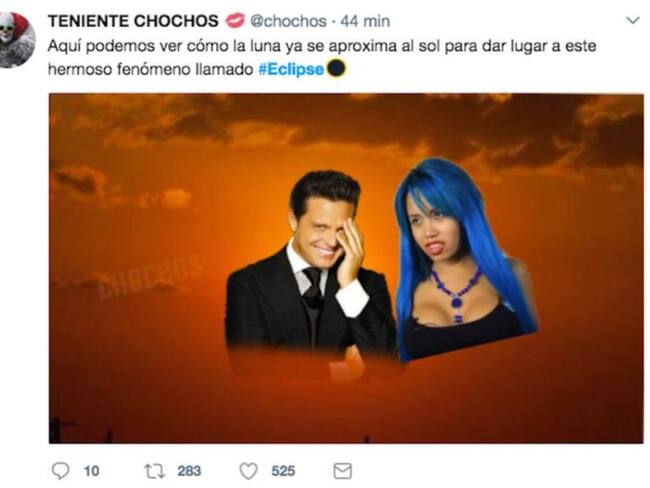Open the tweet permalink via 44 min timestamp
This screenshot has height=488, width=650.
pos(365,21)
